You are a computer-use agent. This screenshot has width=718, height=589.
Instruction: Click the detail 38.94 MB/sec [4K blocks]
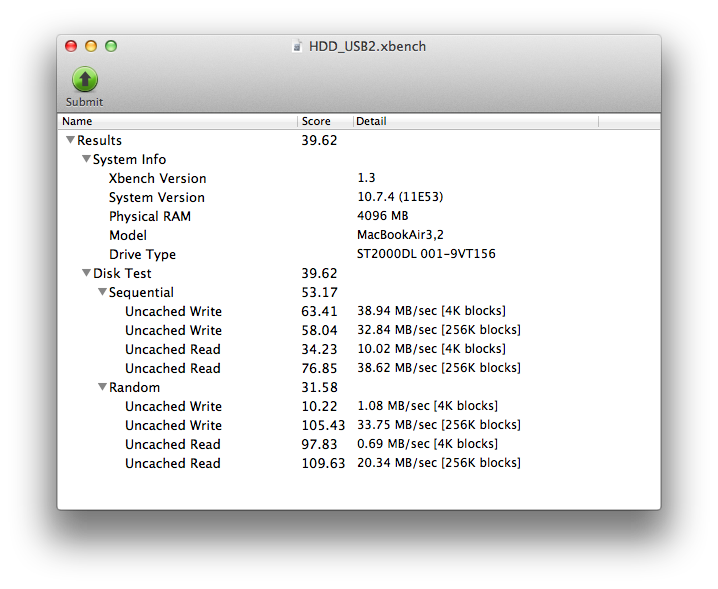[431, 311]
